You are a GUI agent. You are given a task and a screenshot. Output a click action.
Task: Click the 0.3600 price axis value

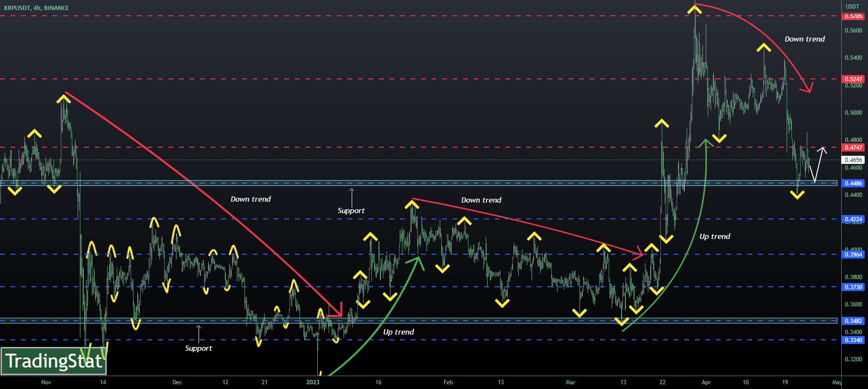(853, 304)
